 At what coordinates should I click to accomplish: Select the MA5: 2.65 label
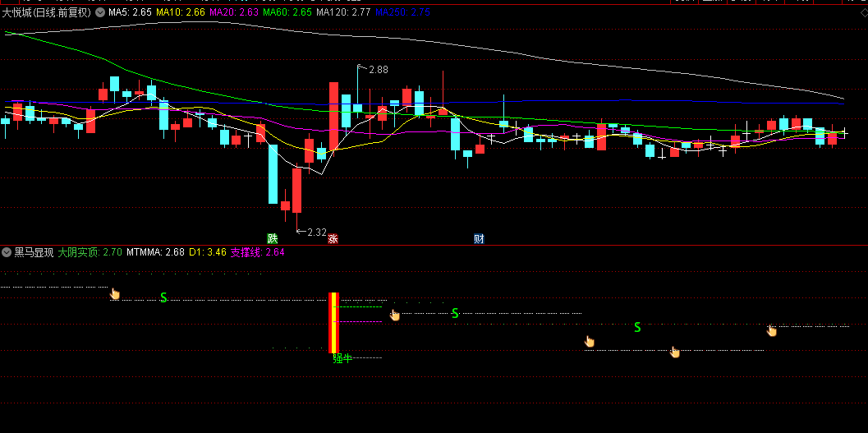(130, 12)
